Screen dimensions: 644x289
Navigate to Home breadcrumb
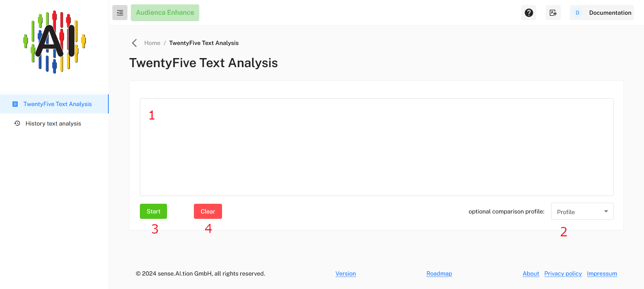pyautogui.click(x=152, y=43)
